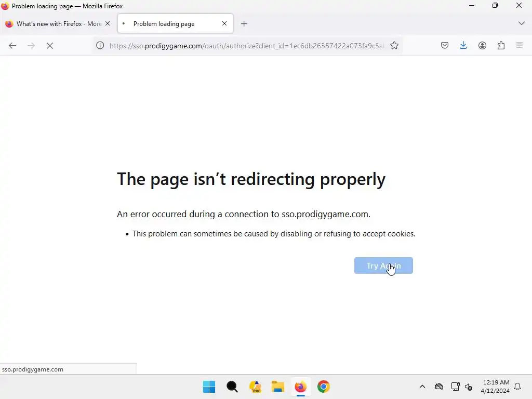Click the Try Again button
This screenshot has width=532, height=399.
coord(383,265)
